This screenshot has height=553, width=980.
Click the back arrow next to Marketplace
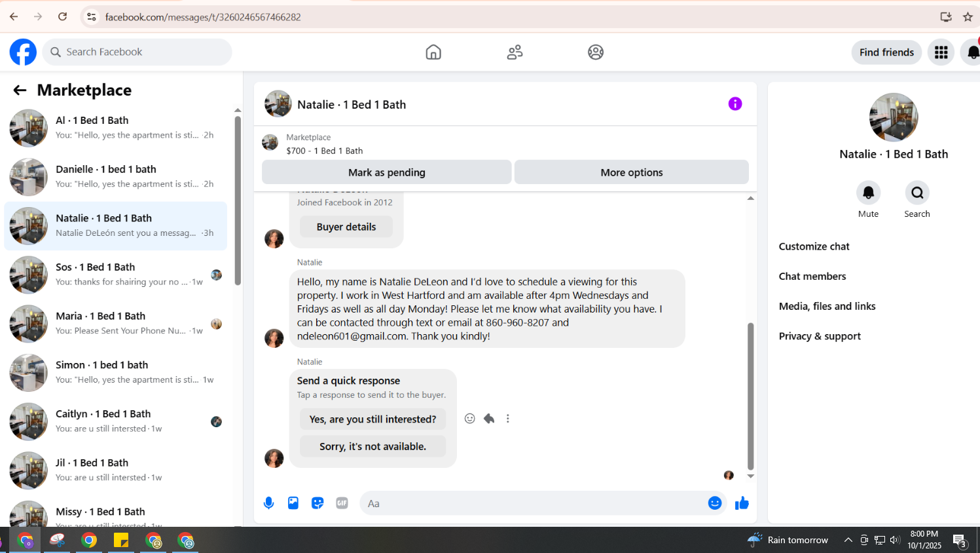[20, 90]
